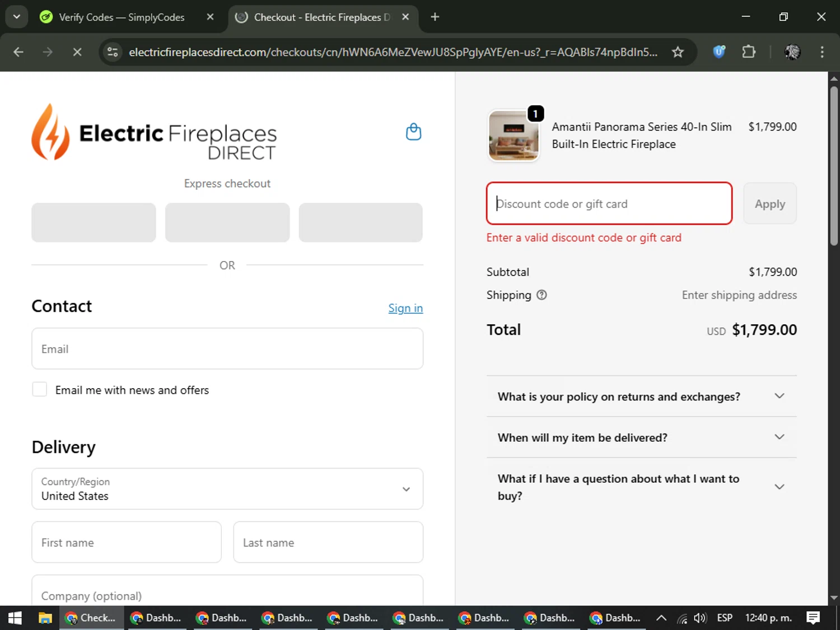Click middle express checkout button
The image size is (840, 630).
click(227, 222)
